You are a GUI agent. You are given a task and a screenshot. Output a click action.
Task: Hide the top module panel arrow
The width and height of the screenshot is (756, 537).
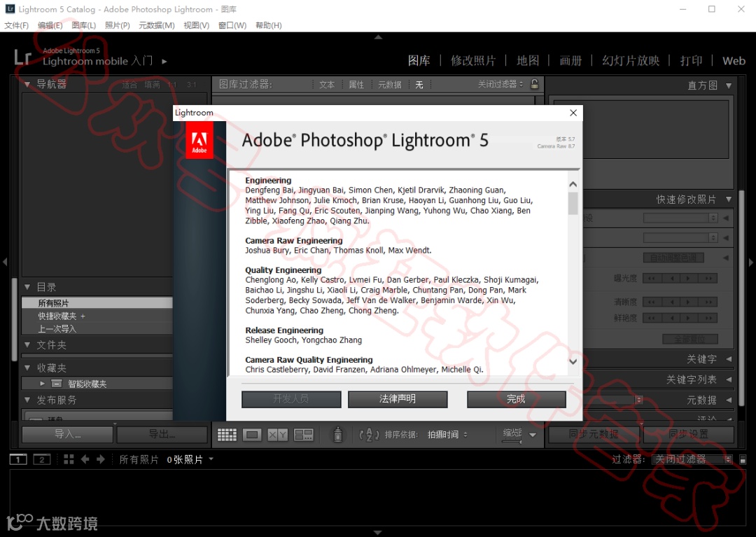click(x=378, y=37)
